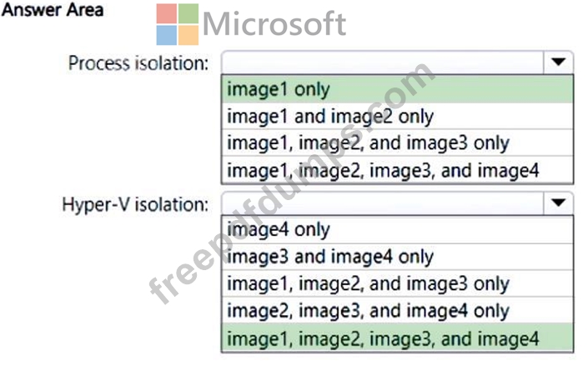Click the red square of the Microsoft logo
The width and height of the screenshot is (588, 366).
(167, 13)
